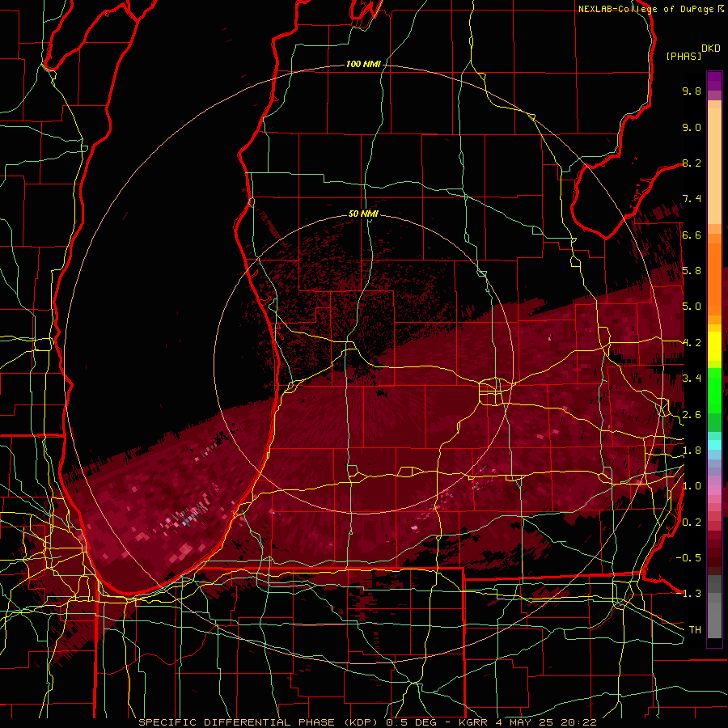Image resolution: width=728 pixels, height=728 pixels.
Task: Select the TH threshold label
Action: point(695,629)
